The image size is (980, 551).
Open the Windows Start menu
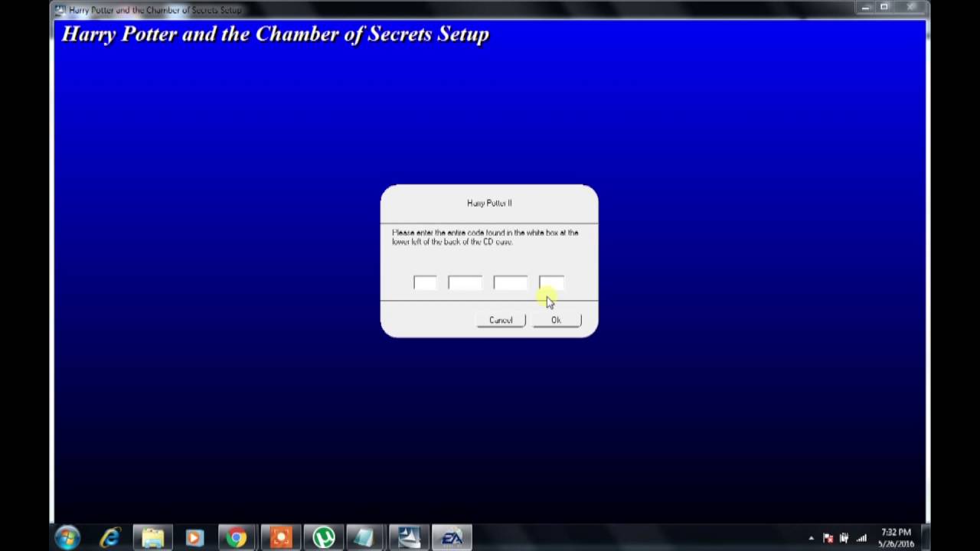[67, 538]
